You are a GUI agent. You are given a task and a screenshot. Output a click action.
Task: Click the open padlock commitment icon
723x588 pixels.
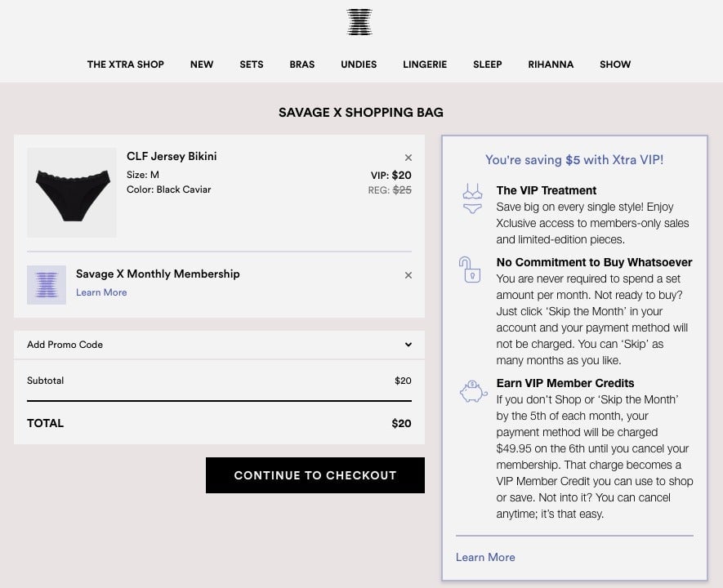(470, 269)
